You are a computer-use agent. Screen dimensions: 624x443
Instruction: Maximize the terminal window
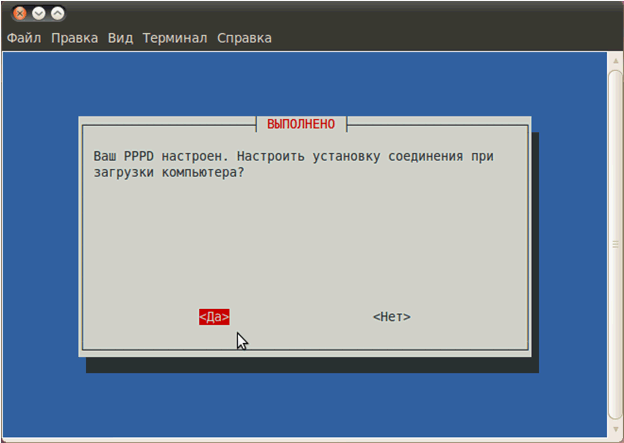point(58,14)
